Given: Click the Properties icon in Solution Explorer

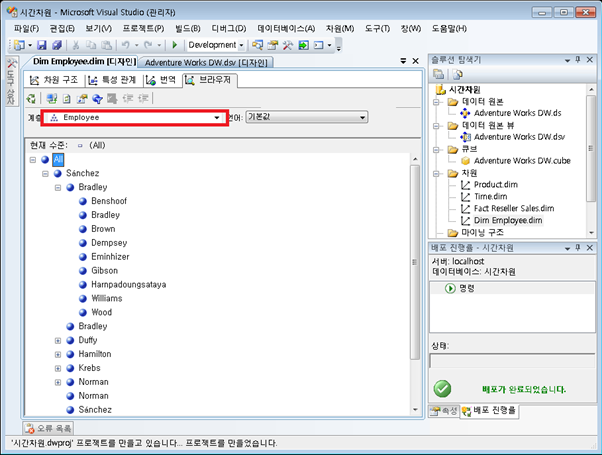Looking at the screenshot, I should click(438, 74).
